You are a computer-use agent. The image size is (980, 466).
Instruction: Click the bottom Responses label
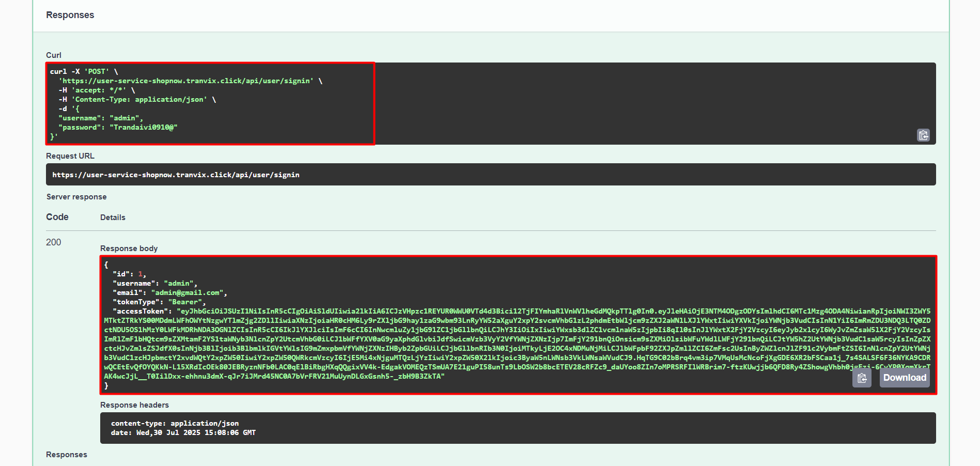[67, 455]
